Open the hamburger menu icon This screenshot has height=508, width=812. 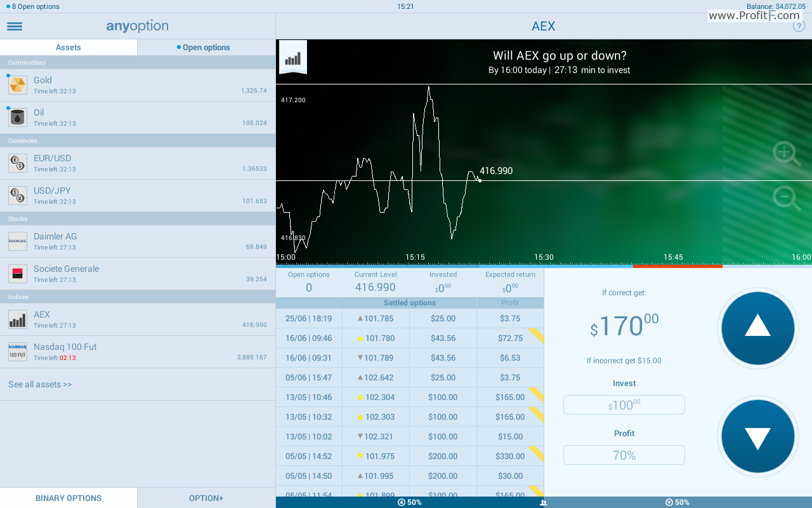click(x=15, y=27)
